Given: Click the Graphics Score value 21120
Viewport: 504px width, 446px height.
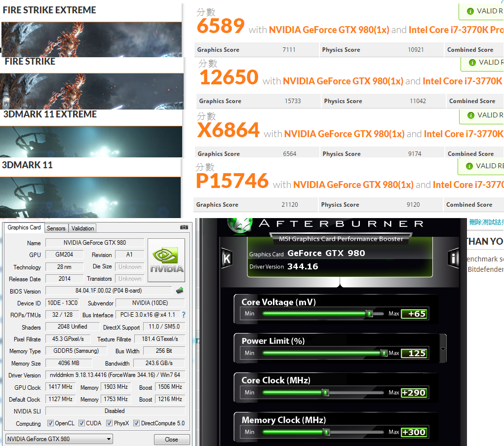Looking at the screenshot, I should click(x=290, y=205).
